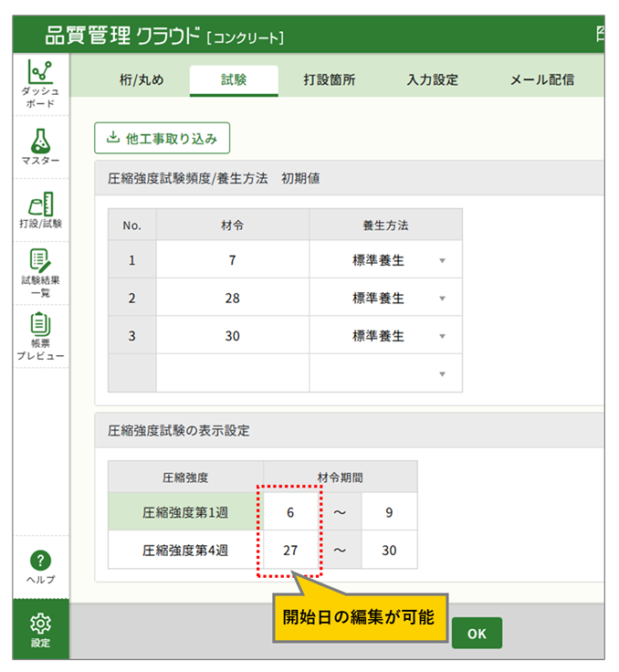
Task: Expand 養生方法 dropdown in row 3
Action: pos(442,336)
